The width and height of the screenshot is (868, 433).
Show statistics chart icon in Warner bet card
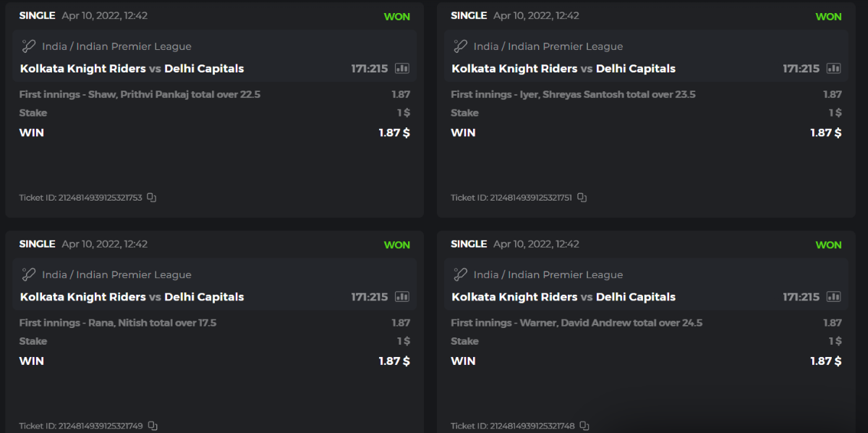pyautogui.click(x=833, y=297)
